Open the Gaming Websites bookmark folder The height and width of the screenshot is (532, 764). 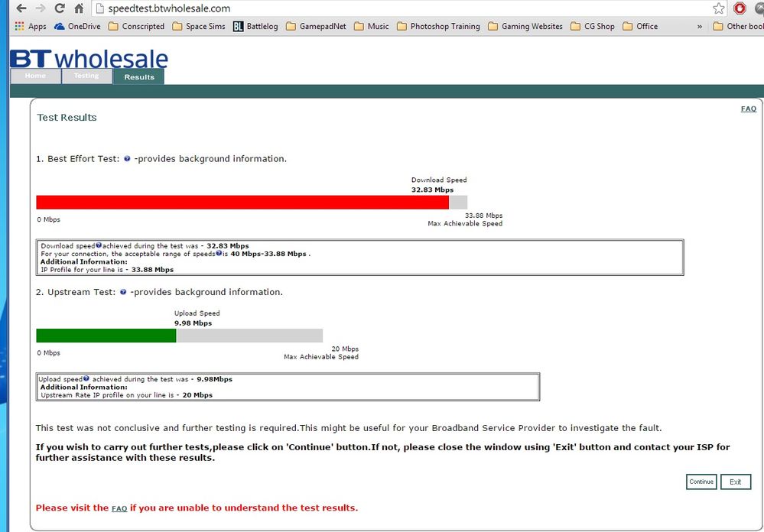click(525, 26)
